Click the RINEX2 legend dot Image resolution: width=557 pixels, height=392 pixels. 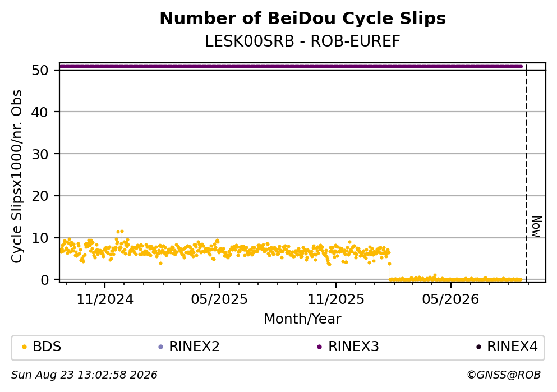(x=160, y=347)
